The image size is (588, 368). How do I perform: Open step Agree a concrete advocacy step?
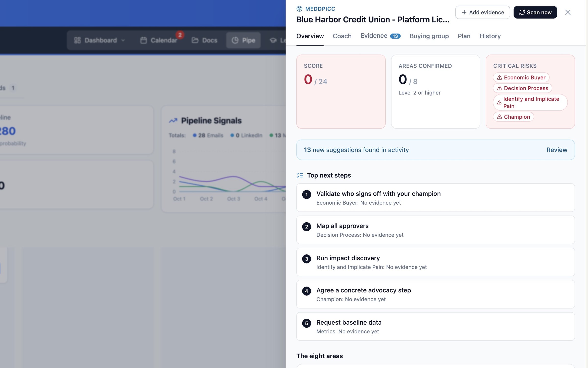pyautogui.click(x=435, y=294)
